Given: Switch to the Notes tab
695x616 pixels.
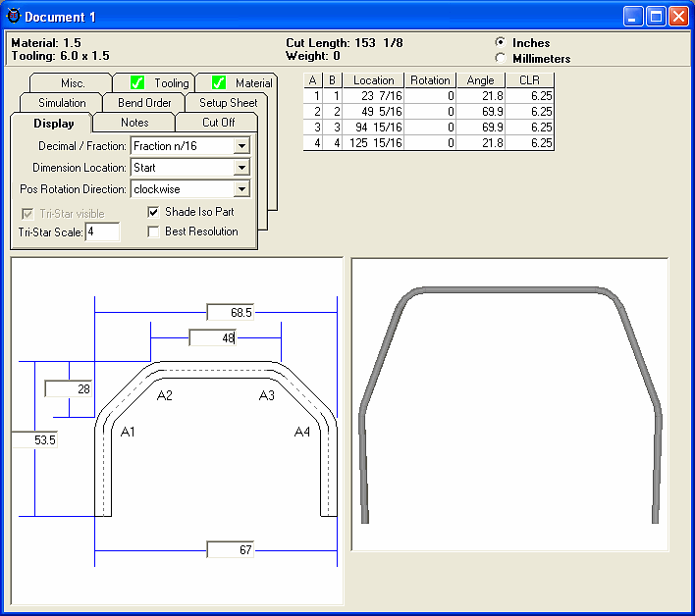Looking at the screenshot, I should pyautogui.click(x=134, y=123).
